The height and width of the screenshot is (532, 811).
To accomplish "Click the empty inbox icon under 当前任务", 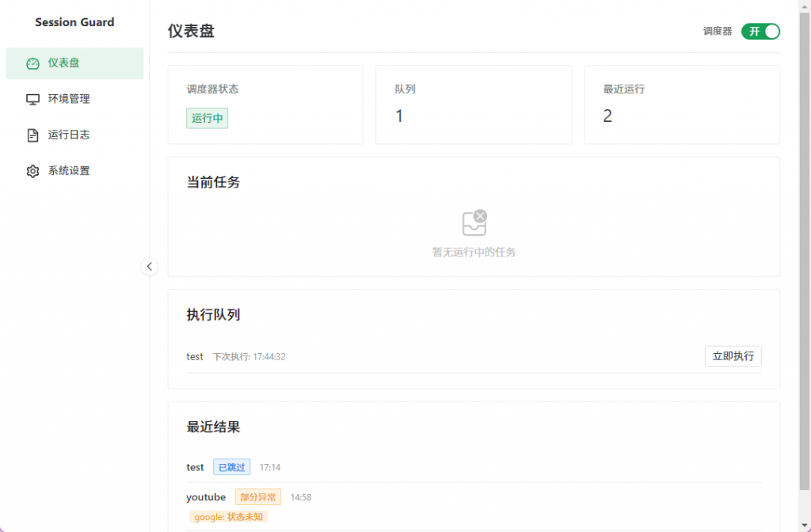I will pos(474,223).
